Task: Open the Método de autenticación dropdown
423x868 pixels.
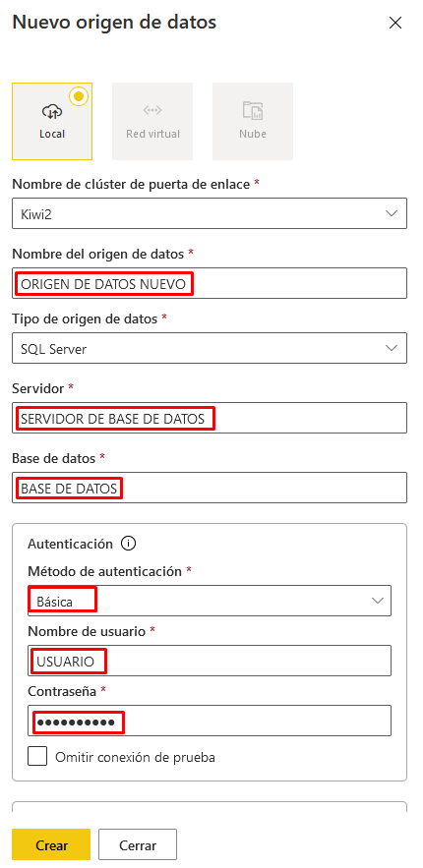Action: tap(210, 601)
